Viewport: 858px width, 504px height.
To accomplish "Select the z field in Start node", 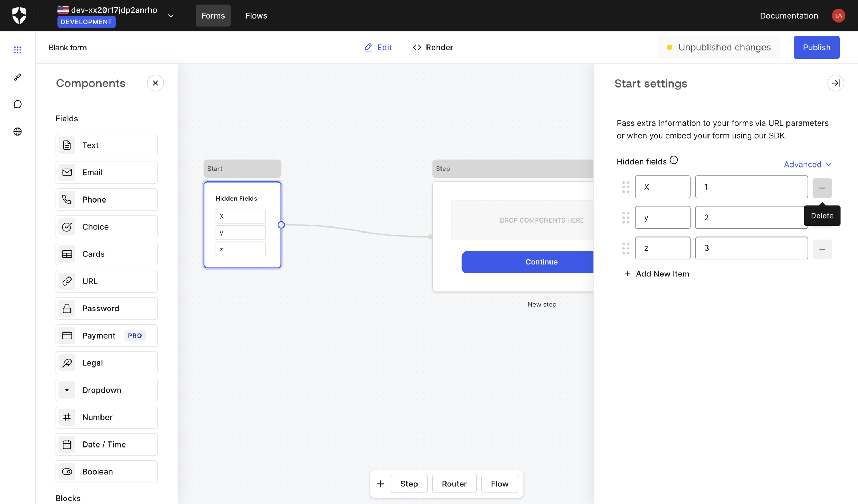I will click(x=241, y=249).
